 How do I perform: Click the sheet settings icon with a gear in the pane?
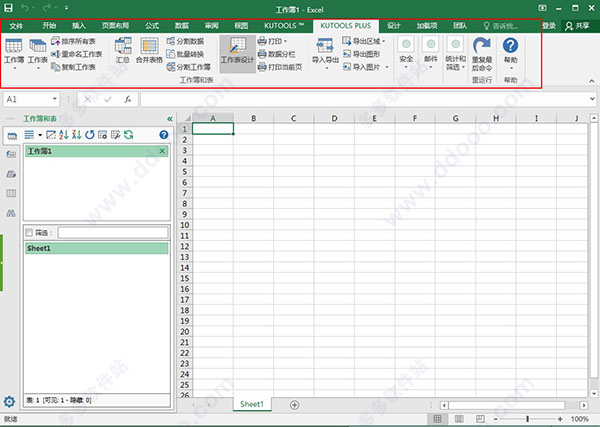(x=103, y=135)
